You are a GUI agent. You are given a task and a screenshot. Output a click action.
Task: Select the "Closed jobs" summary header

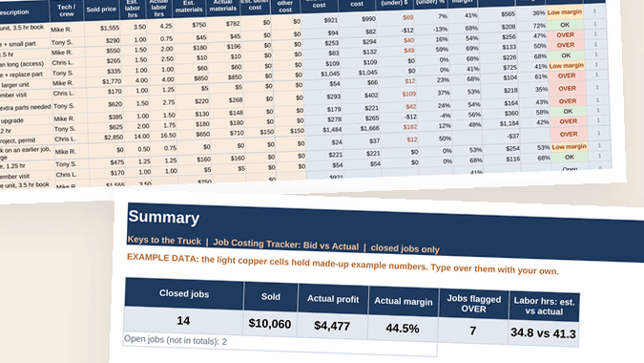click(184, 294)
